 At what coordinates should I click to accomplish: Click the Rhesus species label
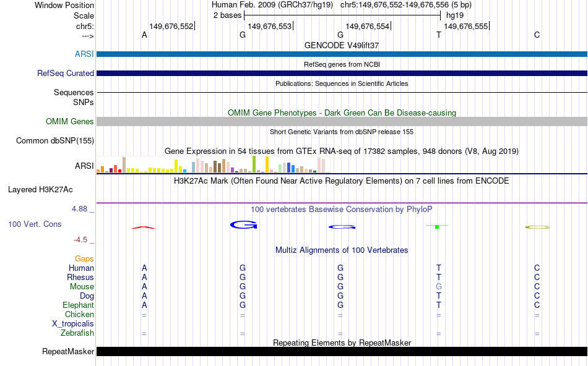click(80, 278)
